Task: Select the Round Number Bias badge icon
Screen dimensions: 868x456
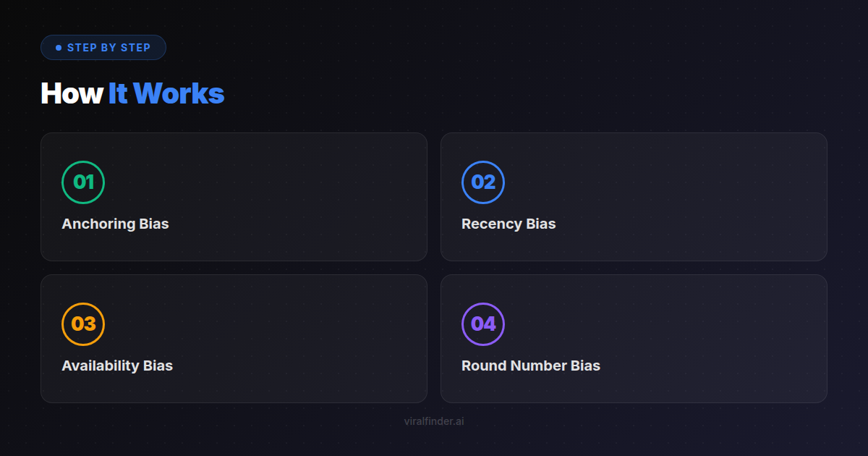Action: [482, 324]
